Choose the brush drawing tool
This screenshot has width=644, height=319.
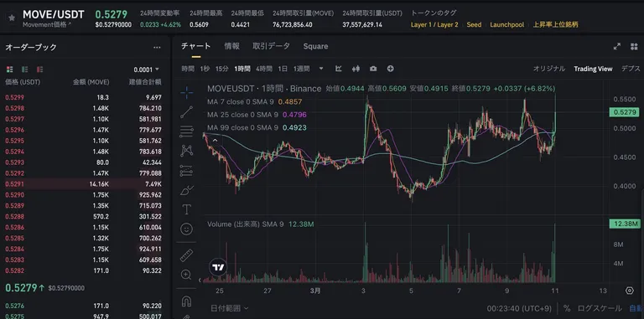[186, 190]
